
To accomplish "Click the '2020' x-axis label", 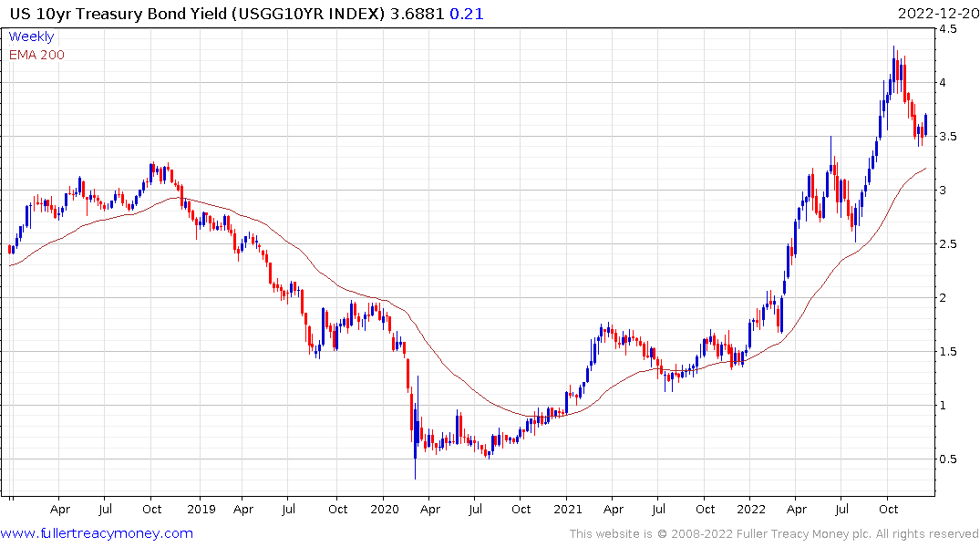I will pyautogui.click(x=385, y=509).
